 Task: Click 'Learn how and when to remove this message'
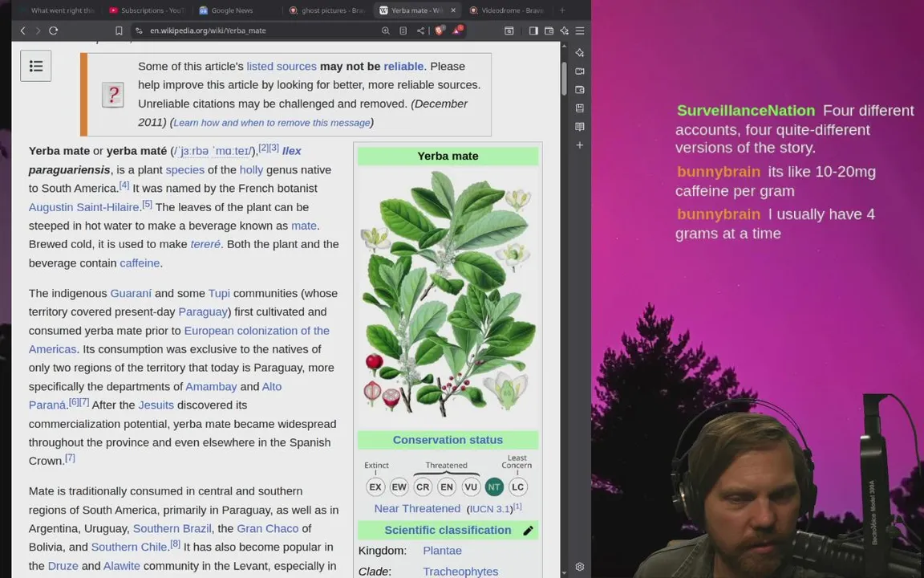[x=272, y=123]
